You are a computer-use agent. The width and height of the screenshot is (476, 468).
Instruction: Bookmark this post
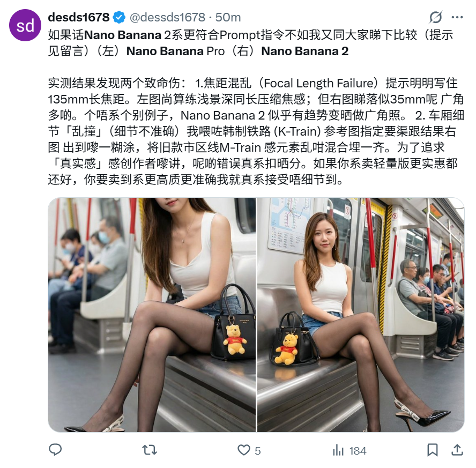[x=433, y=450]
